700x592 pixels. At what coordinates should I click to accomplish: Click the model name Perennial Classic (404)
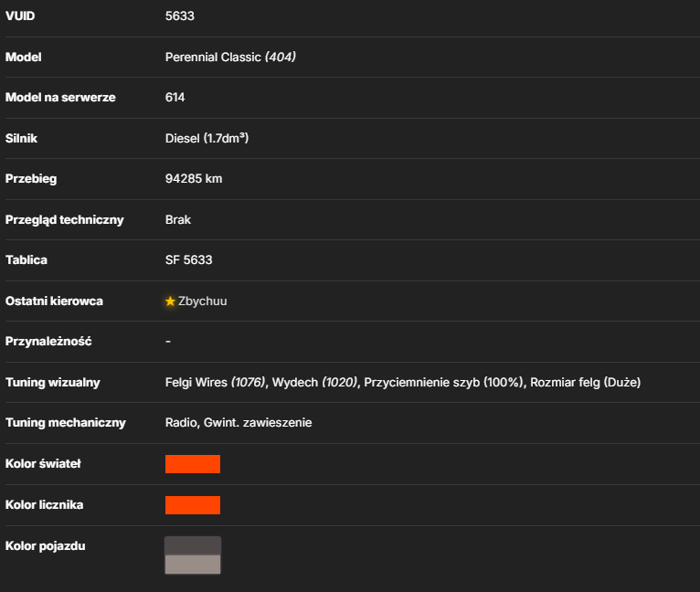point(230,58)
